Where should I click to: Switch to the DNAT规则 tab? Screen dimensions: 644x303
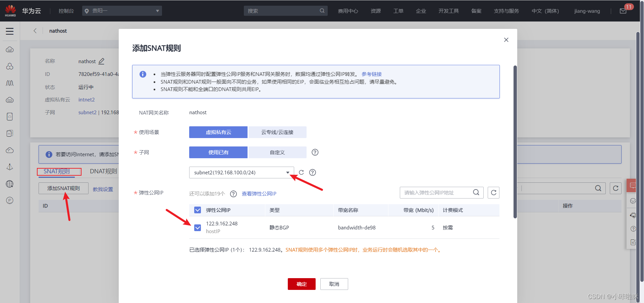(103, 171)
